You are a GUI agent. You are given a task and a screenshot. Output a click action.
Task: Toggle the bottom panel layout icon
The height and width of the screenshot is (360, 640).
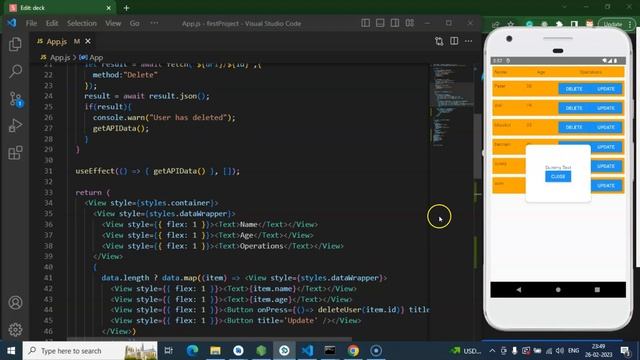(380, 23)
